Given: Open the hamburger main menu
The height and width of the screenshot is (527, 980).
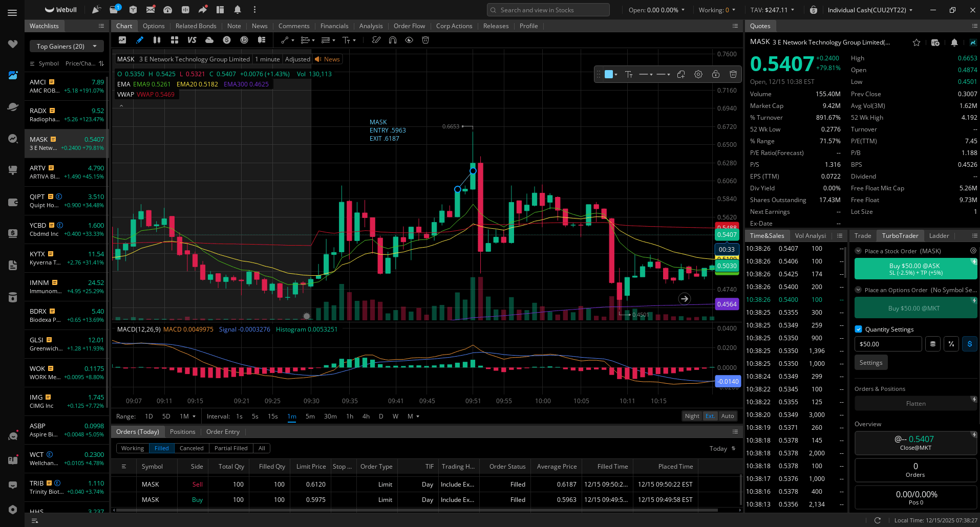Looking at the screenshot, I should point(12,13).
